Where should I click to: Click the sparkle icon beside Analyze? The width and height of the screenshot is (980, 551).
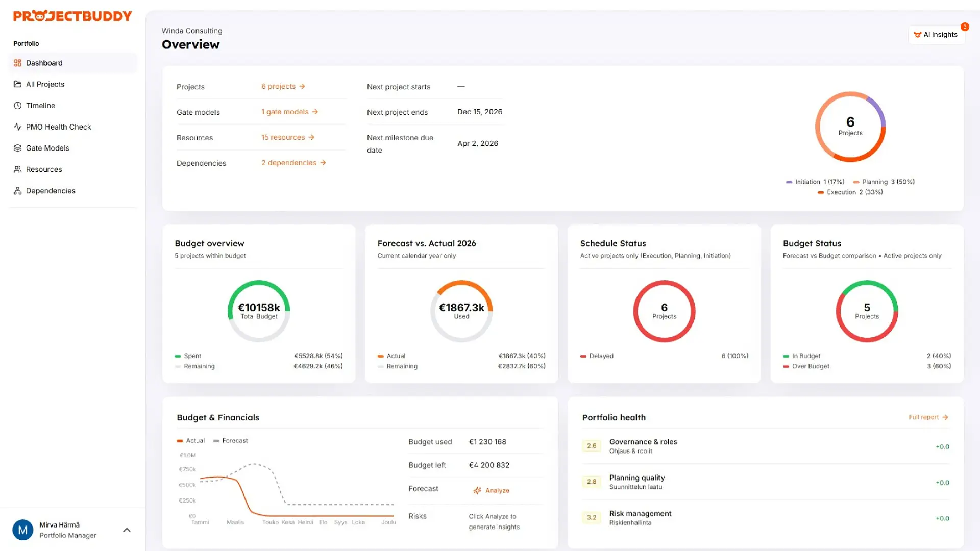[477, 490]
